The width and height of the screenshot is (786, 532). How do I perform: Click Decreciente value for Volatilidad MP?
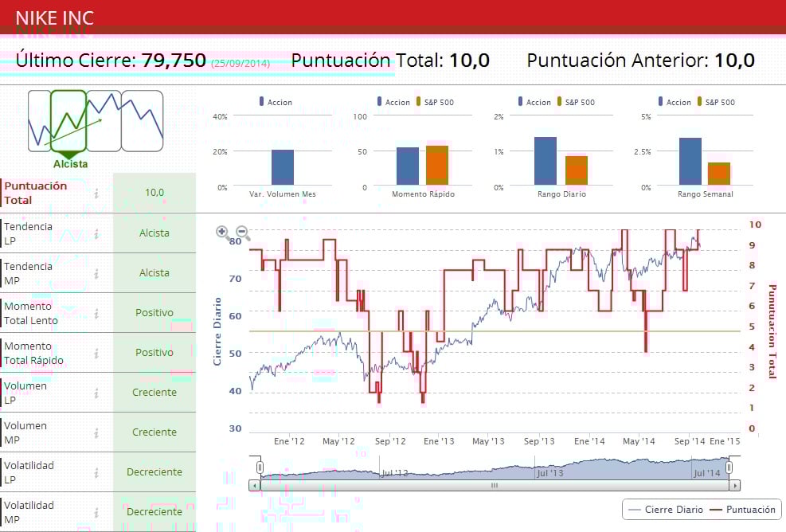(154, 512)
